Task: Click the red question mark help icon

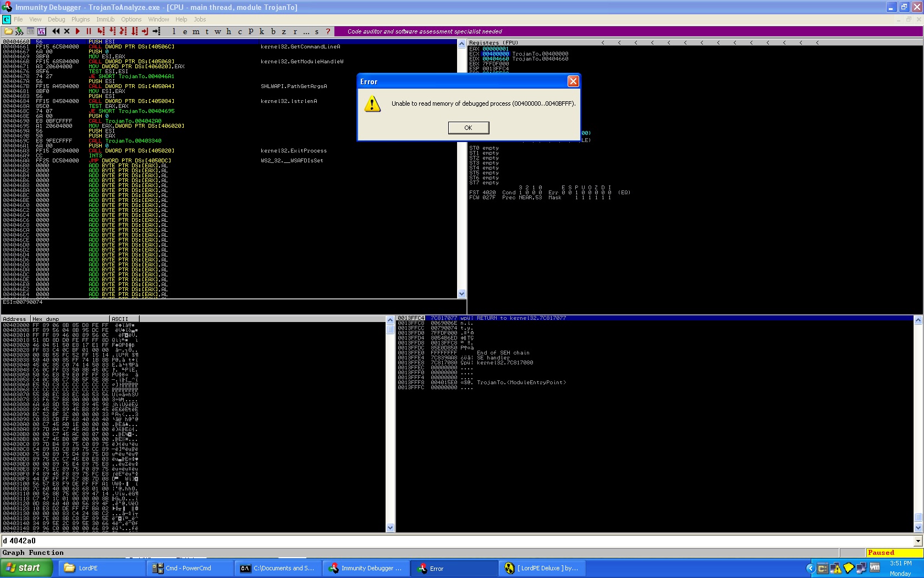Action: [x=328, y=31]
